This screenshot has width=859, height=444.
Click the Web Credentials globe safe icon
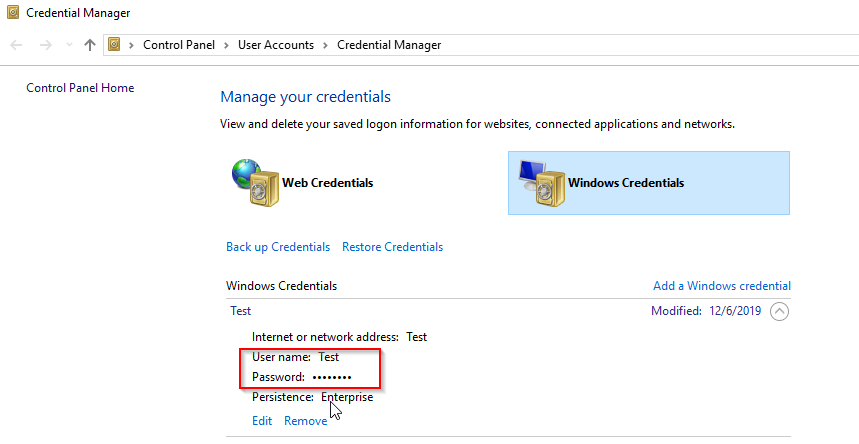[255, 183]
